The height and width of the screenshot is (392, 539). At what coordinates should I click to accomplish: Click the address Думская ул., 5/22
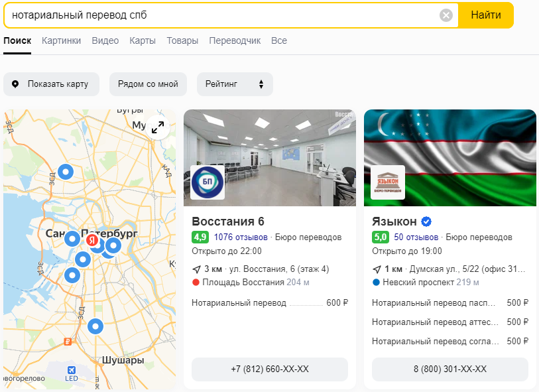pyautogui.click(x=467, y=269)
